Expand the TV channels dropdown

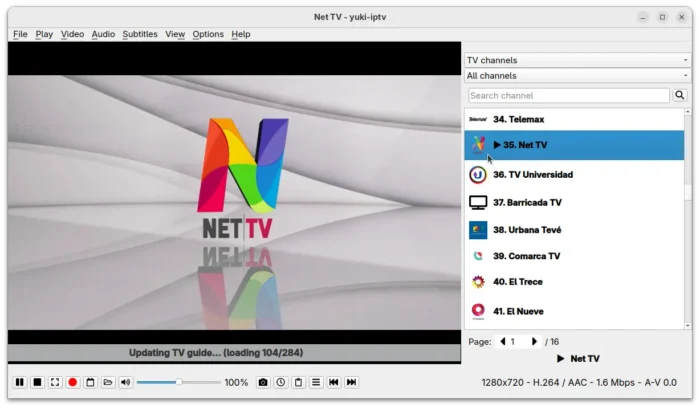577,60
